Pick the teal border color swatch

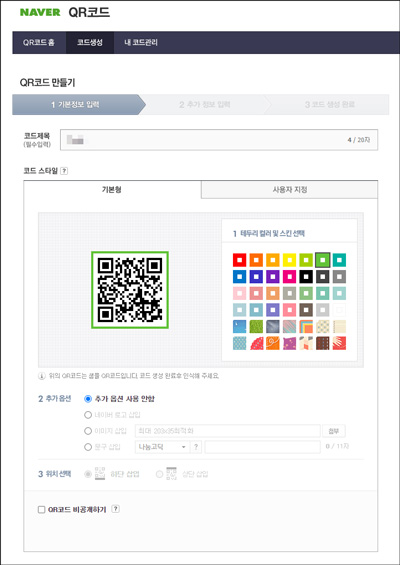[339, 260]
